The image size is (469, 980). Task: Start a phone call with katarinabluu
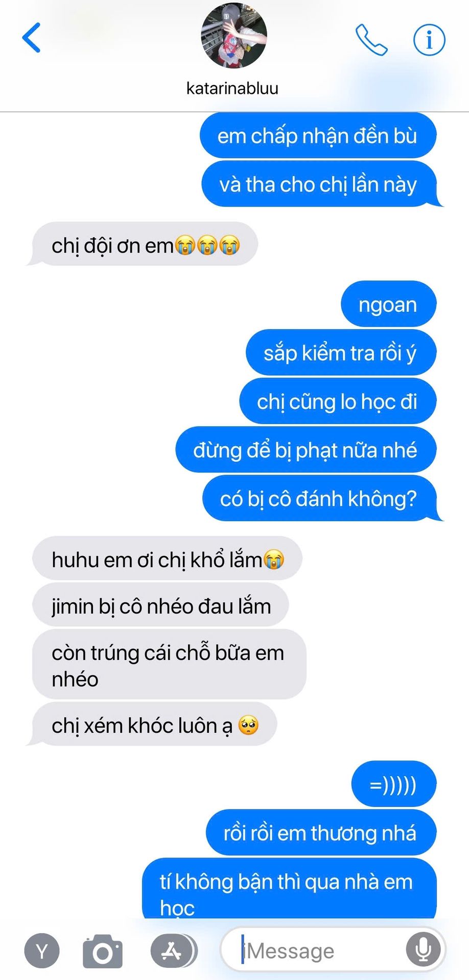[371, 39]
